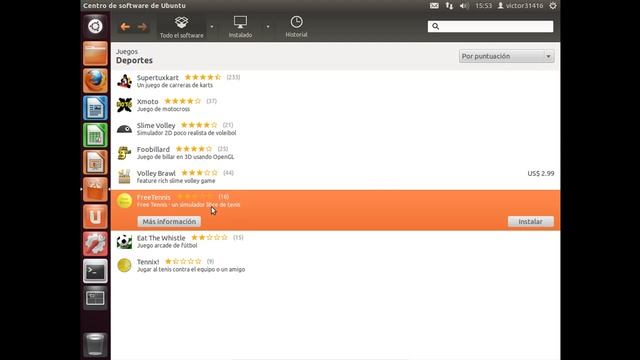The height and width of the screenshot is (360, 640).
Task: Select the Tennix! entry
Action: pos(335,265)
